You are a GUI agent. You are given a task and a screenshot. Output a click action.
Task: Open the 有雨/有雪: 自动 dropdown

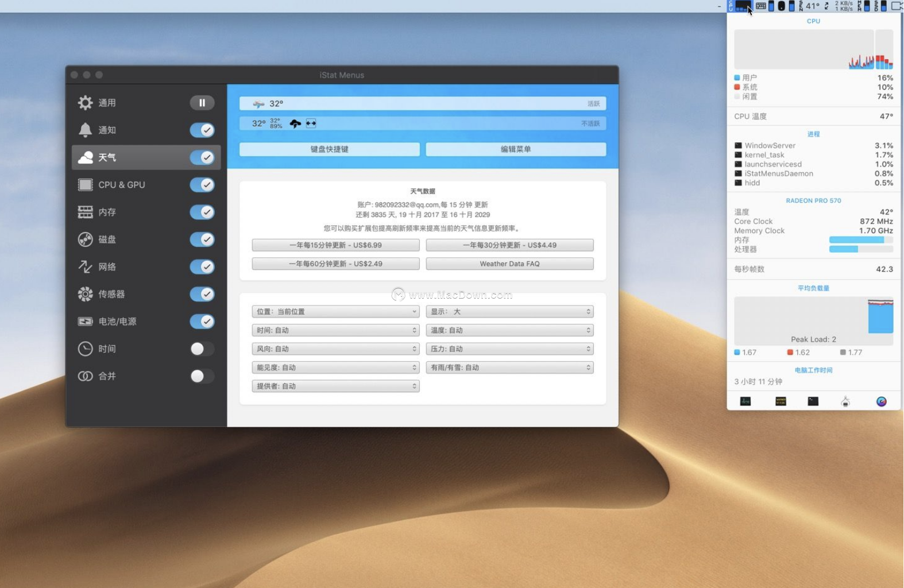509,367
